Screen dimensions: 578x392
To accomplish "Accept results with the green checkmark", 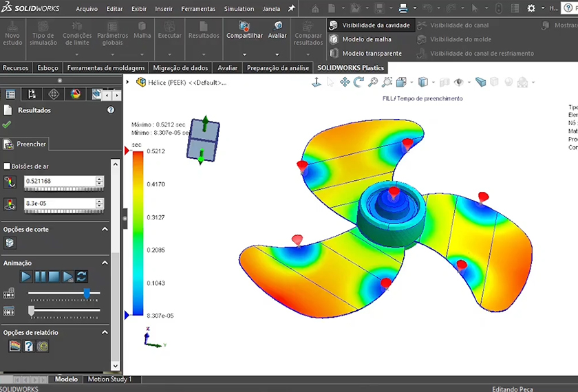I will coord(7,124).
